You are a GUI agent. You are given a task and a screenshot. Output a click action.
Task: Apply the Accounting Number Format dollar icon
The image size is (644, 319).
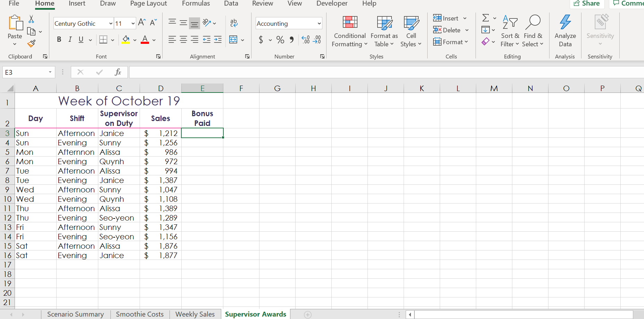pyautogui.click(x=262, y=40)
